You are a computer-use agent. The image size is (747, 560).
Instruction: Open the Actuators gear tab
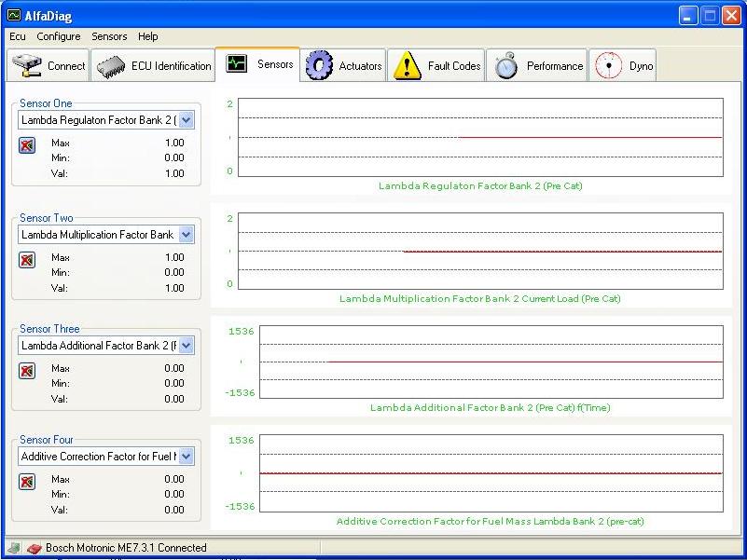(344, 66)
